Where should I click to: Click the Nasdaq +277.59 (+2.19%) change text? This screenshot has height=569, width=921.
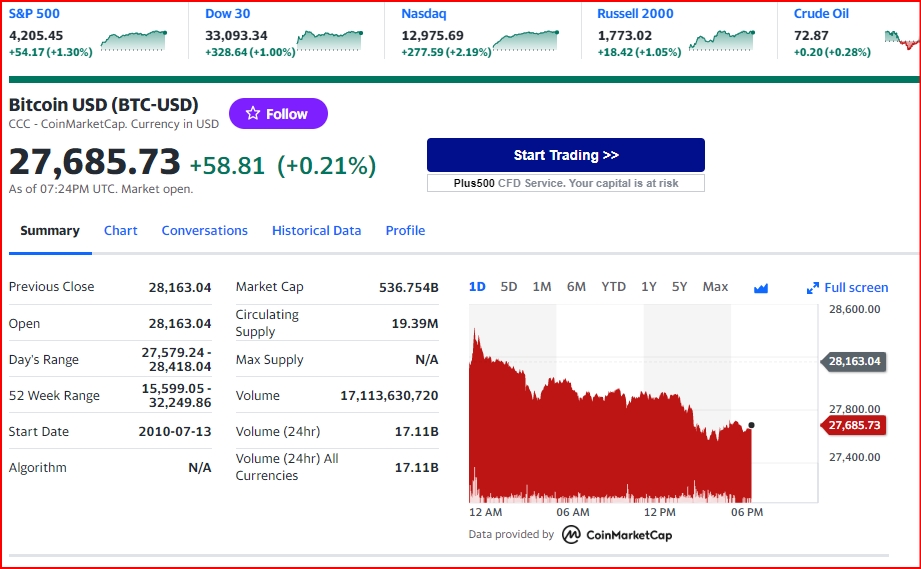pos(446,52)
